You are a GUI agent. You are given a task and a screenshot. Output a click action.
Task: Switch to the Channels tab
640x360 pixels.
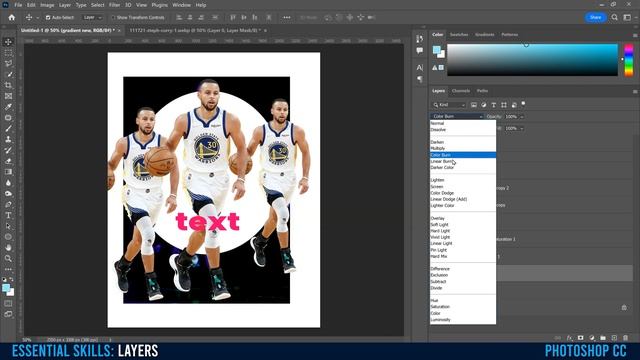click(x=461, y=91)
